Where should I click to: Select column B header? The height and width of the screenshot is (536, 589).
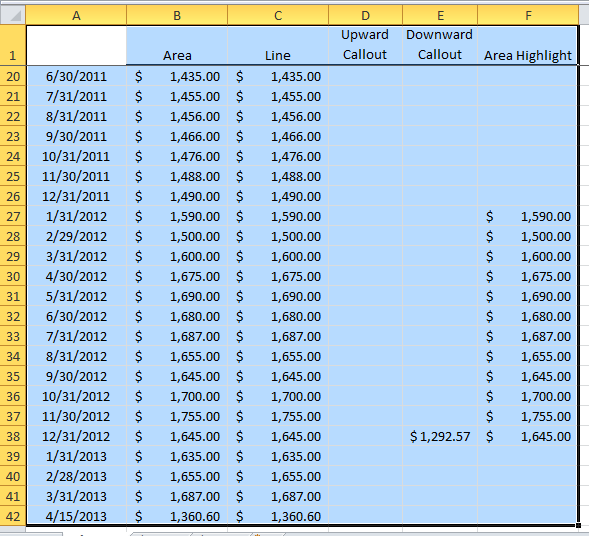tap(177, 15)
